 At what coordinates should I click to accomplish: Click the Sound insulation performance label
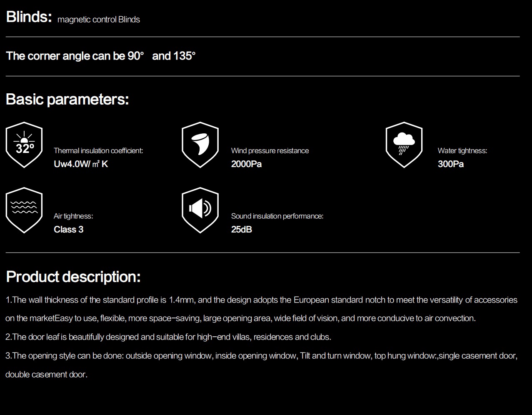point(277,216)
